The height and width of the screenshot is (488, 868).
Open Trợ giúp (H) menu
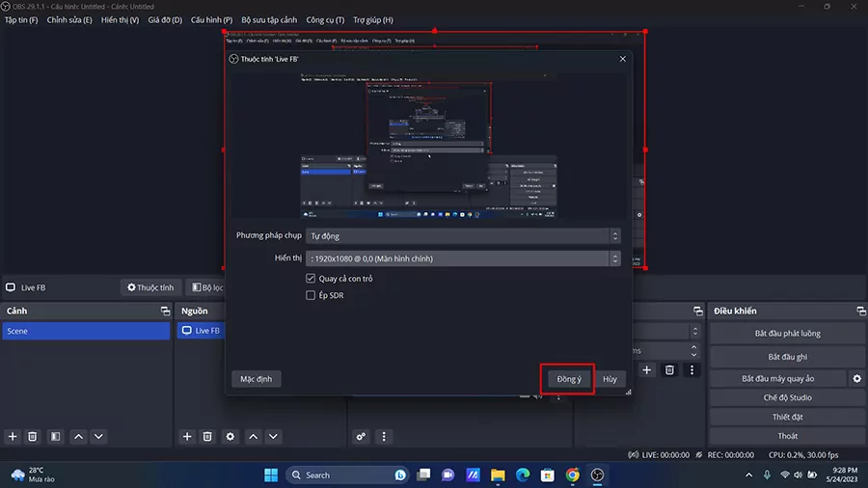pyautogui.click(x=373, y=20)
